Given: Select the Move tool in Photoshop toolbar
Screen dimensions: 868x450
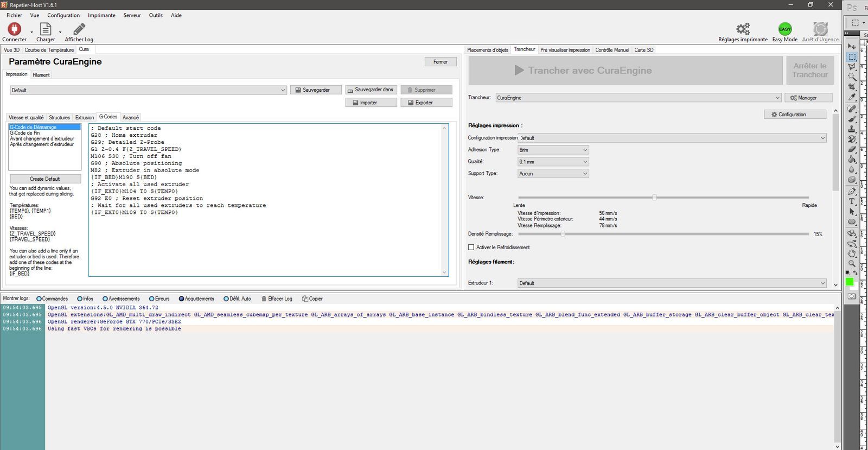Looking at the screenshot, I should point(852,46).
